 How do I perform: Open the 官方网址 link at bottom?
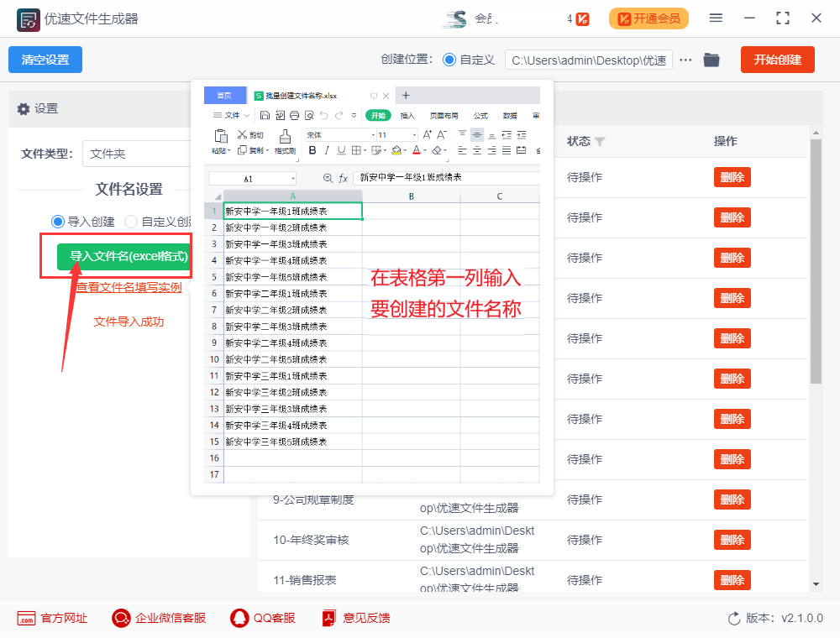point(52,618)
